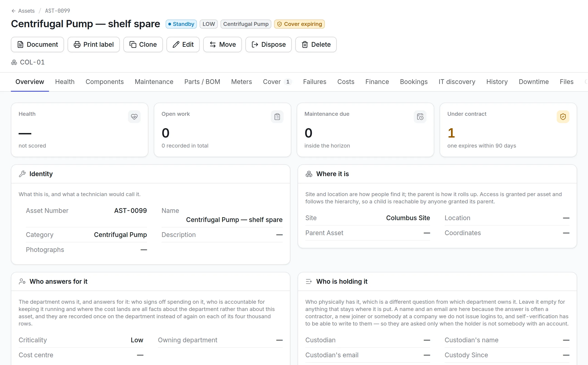This screenshot has height=365, width=588.
Task: Open the Files tab
Action: point(566,82)
